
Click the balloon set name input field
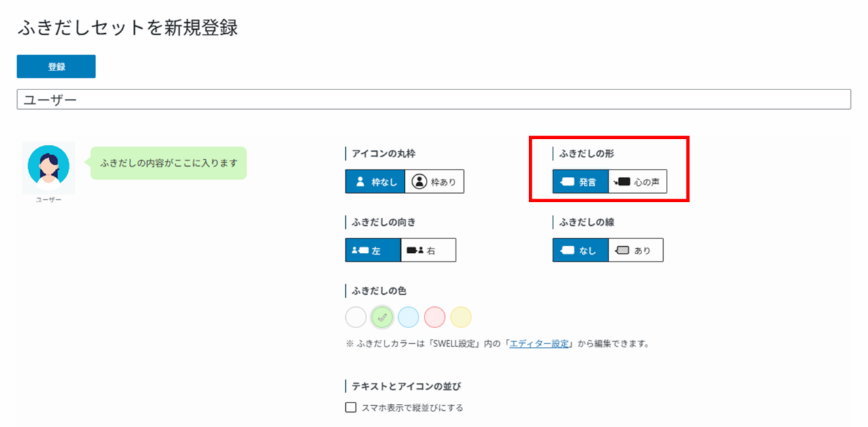coord(434,99)
